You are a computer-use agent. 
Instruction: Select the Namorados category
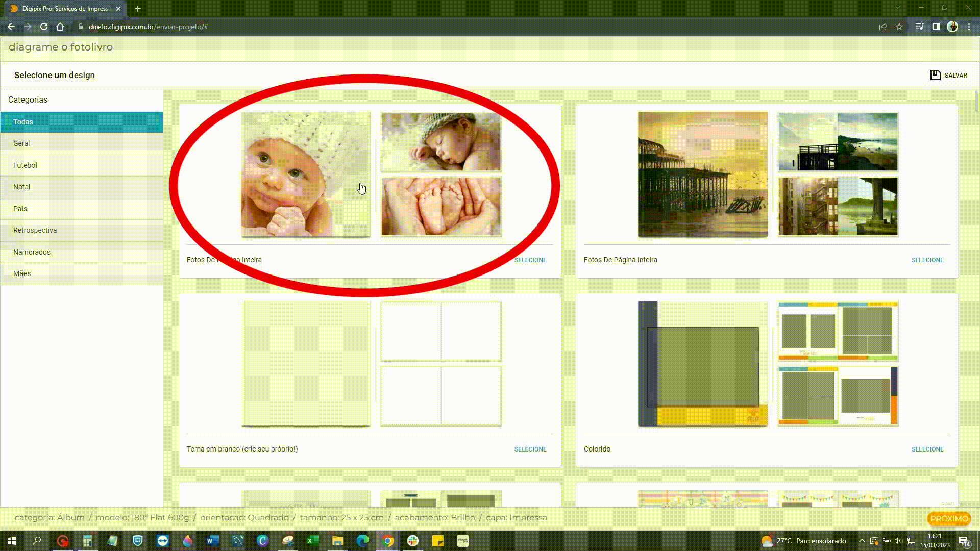point(82,252)
